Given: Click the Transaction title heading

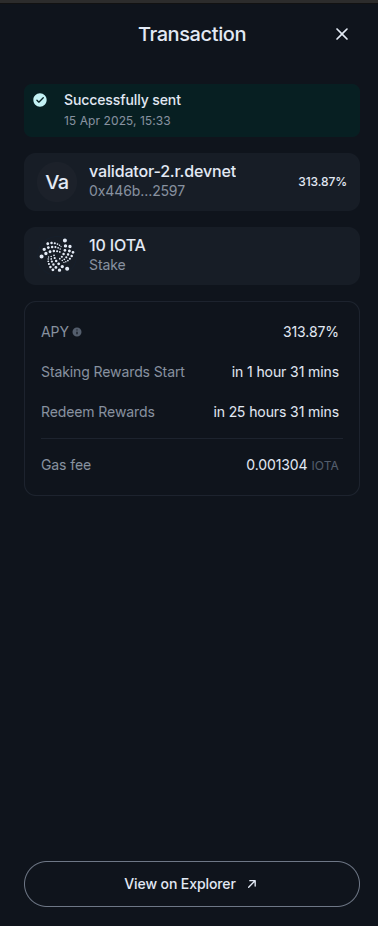Looking at the screenshot, I should 192,34.
